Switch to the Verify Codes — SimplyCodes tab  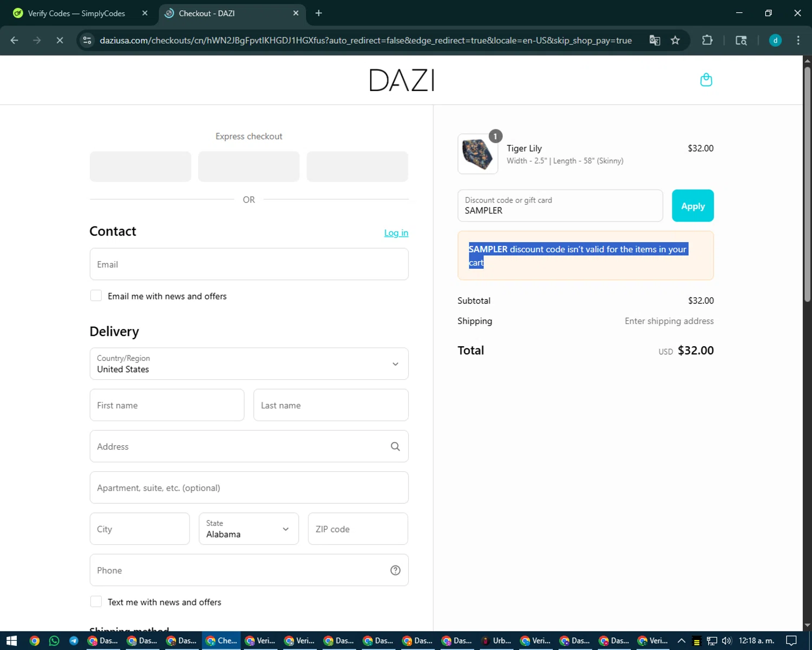[76, 13]
